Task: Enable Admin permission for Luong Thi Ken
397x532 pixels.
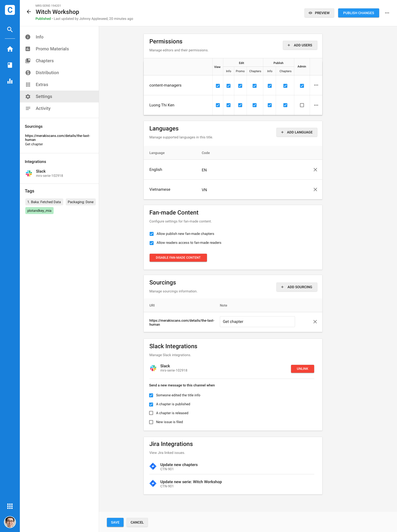Action: 302,105
